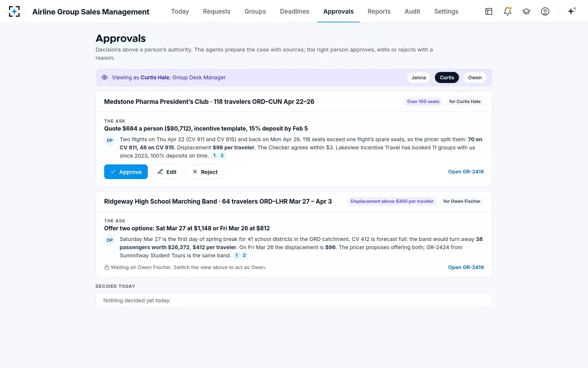Click the eye icon beside Viewing as
The image size is (588, 368).
point(105,77)
